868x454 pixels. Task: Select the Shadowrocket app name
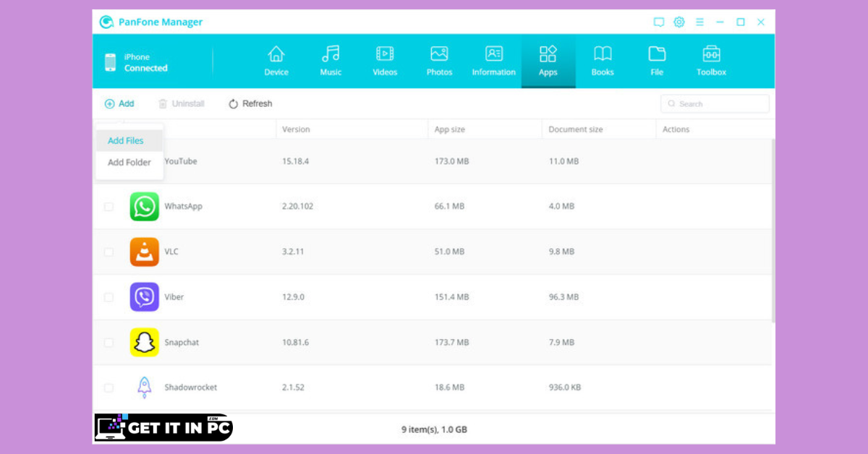(x=191, y=387)
